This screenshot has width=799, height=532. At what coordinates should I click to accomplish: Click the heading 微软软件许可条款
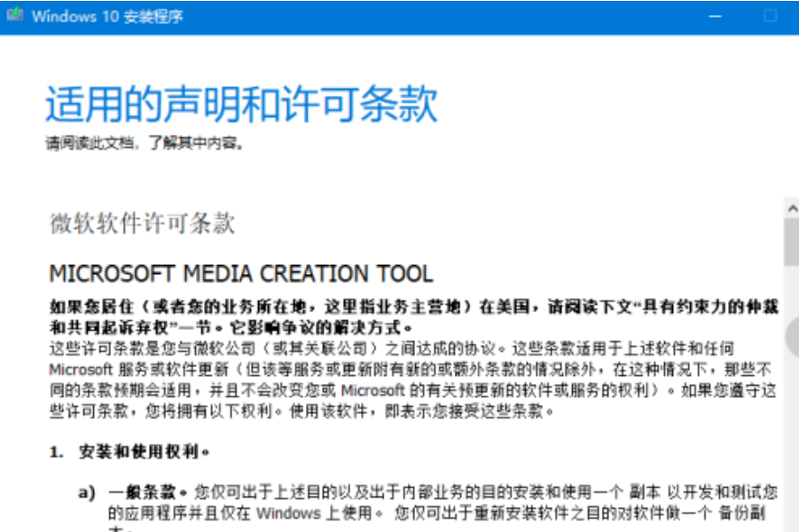click(142, 223)
